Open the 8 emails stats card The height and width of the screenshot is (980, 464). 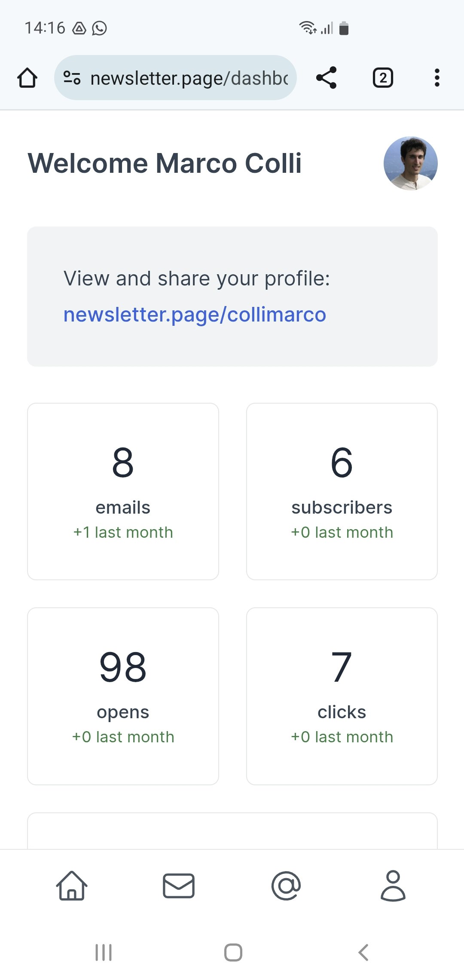tap(123, 491)
